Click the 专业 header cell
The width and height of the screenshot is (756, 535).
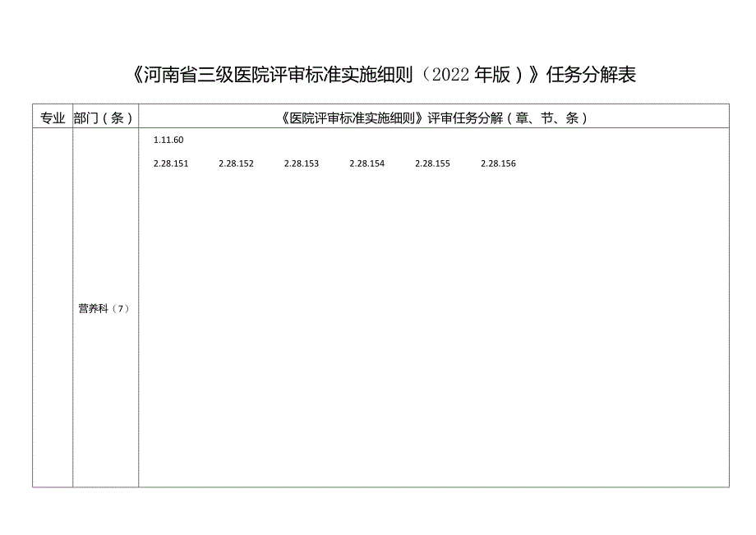(52, 117)
